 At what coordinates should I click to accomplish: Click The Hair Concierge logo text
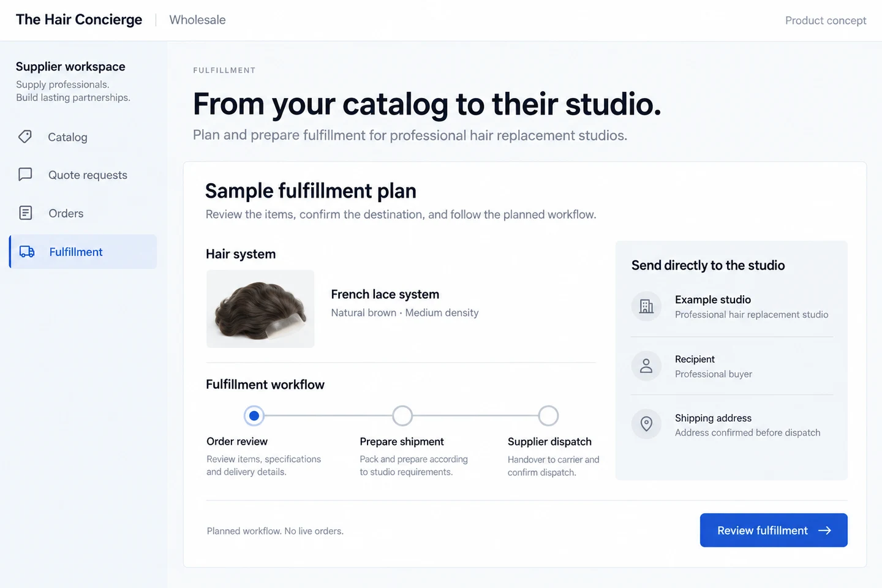click(79, 20)
